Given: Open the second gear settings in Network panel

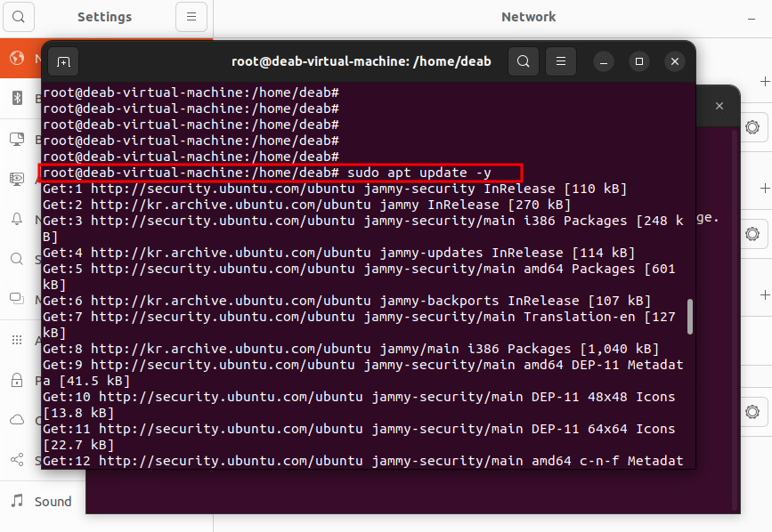Looking at the screenshot, I should 752,234.
